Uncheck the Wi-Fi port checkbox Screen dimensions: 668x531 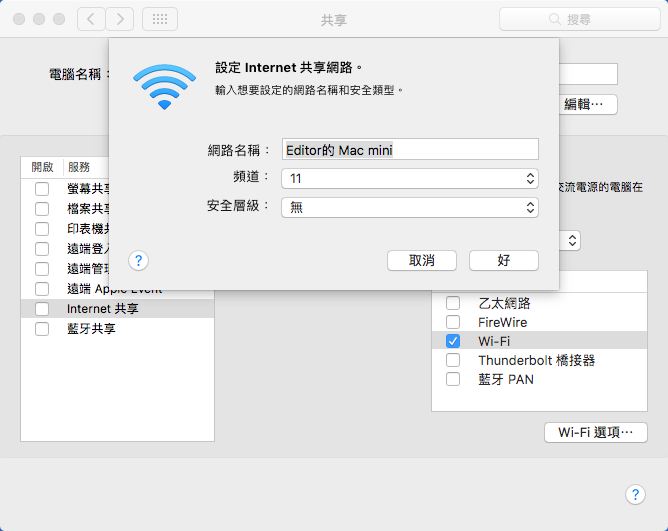453,341
